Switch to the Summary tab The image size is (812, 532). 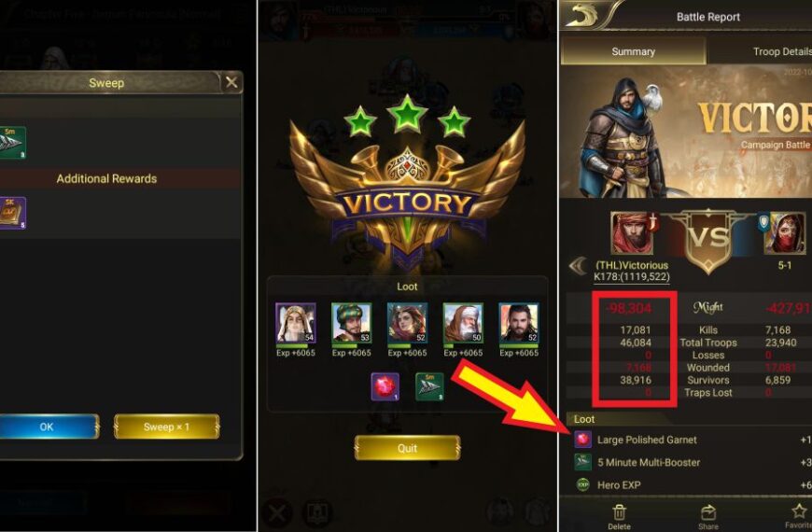[x=634, y=51]
